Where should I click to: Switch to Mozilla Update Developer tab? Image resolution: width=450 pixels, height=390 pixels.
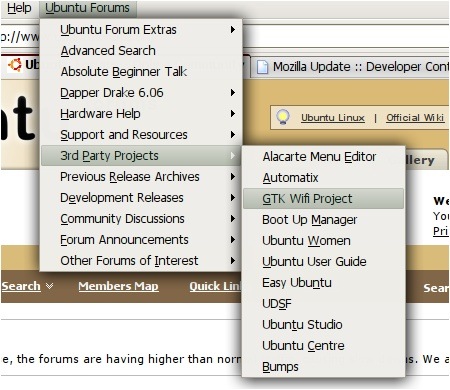pyautogui.click(x=350, y=67)
